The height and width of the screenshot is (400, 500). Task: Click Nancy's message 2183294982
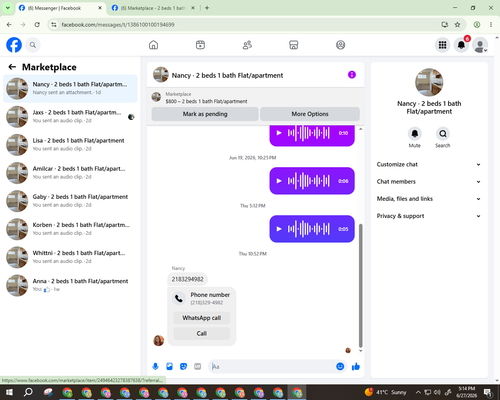click(187, 279)
